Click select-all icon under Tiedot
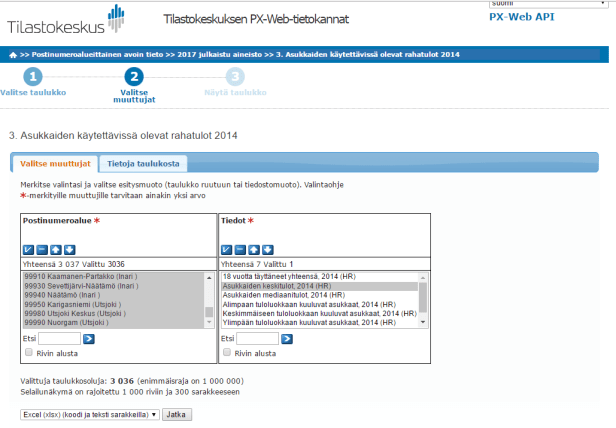This screenshot has height=428, width=616. coord(227,250)
